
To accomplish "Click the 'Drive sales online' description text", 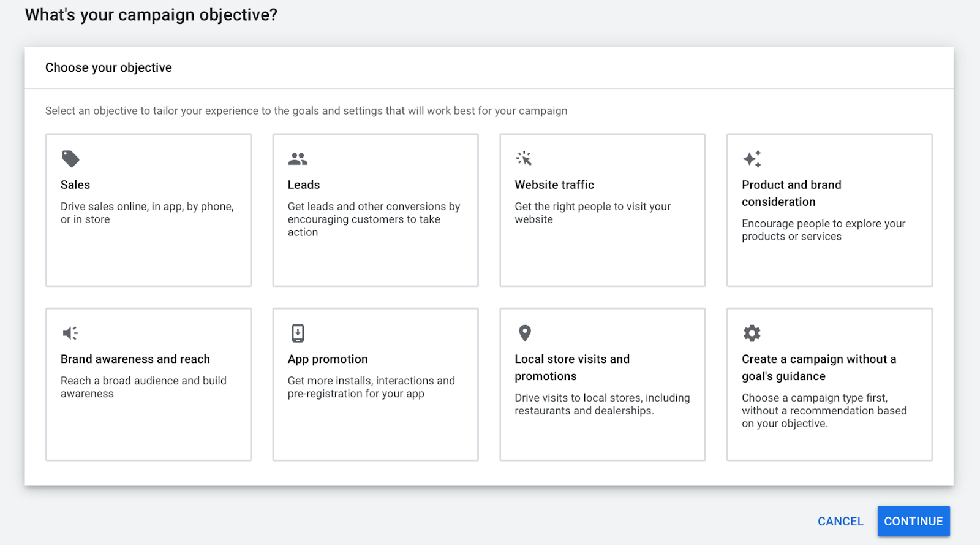I will [x=147, y=213].
